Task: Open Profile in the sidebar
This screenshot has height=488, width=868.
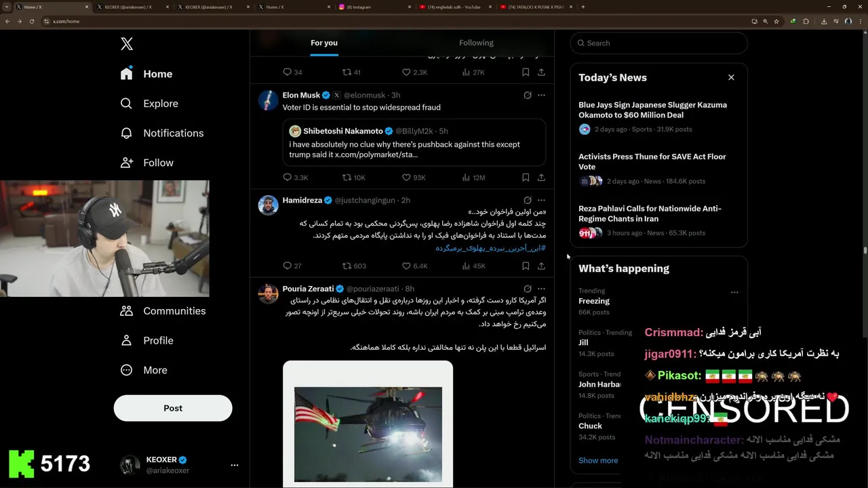Action: pos(146,341)
